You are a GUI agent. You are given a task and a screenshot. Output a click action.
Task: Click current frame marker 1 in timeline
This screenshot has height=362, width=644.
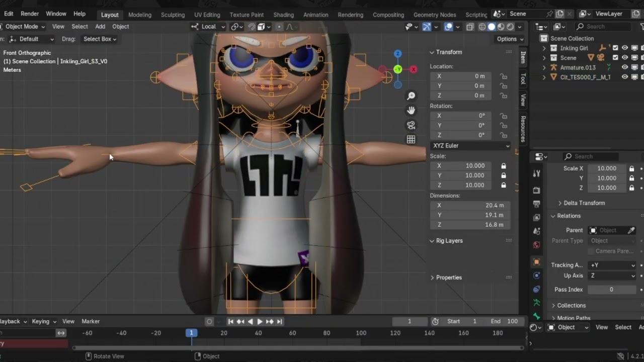coord(191,333)
